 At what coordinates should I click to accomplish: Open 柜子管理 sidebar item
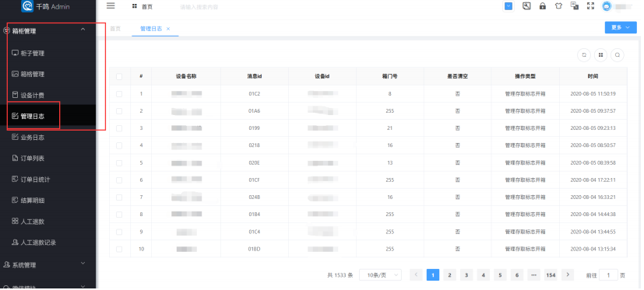click(48, 54)
